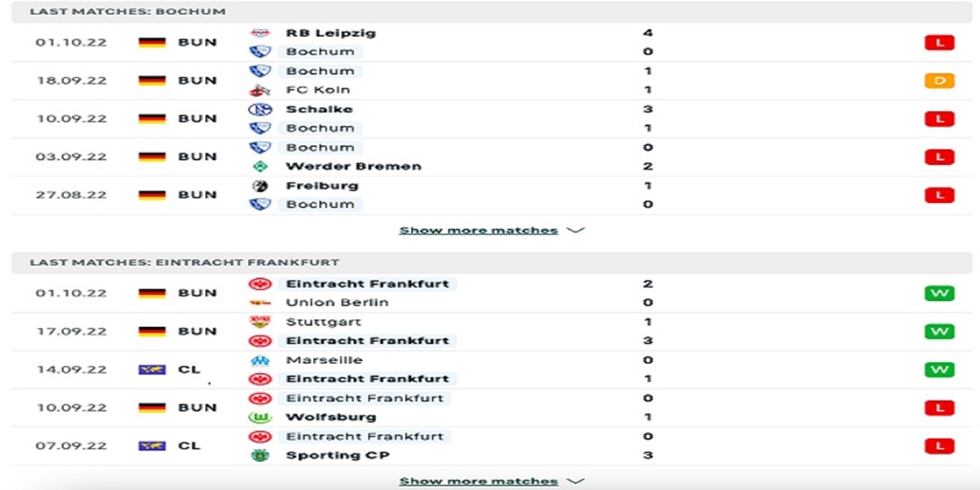Viewport: 980px width, 490px height.
Task: Expand Show more matches under Bochum
Action: 491,231
